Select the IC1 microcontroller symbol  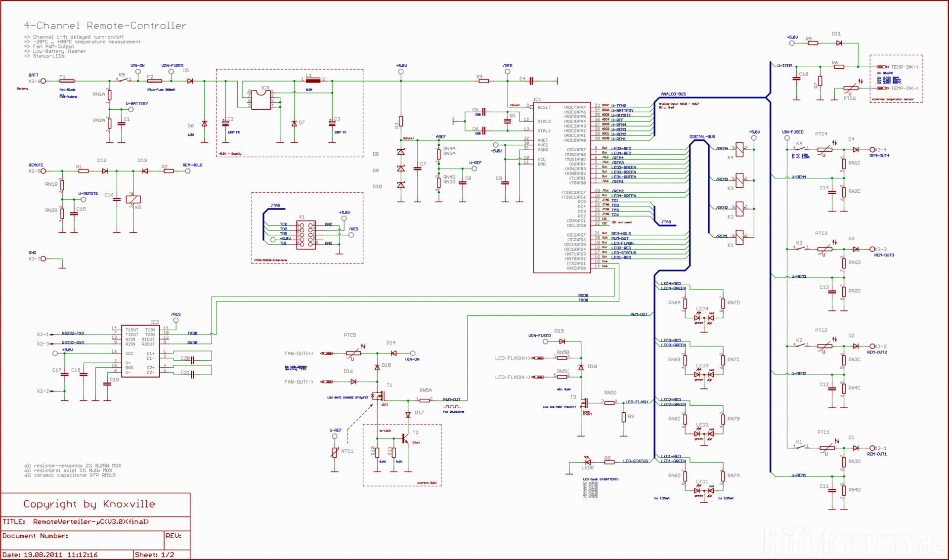563,188
